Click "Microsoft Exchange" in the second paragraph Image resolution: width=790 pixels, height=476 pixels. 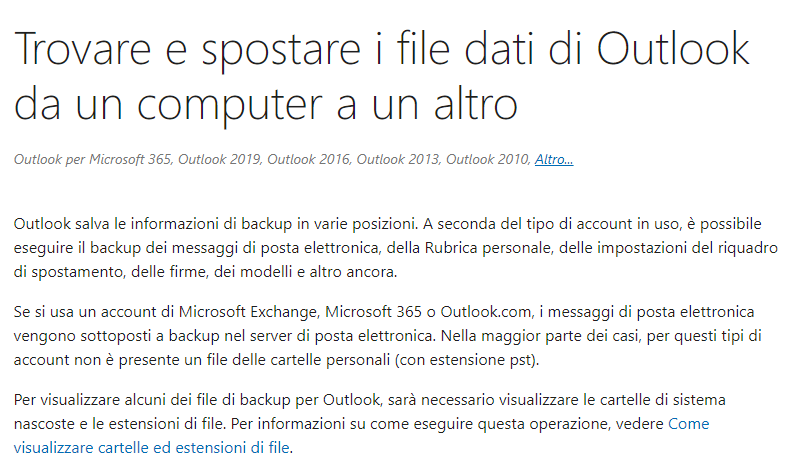(x=248, y=312)
